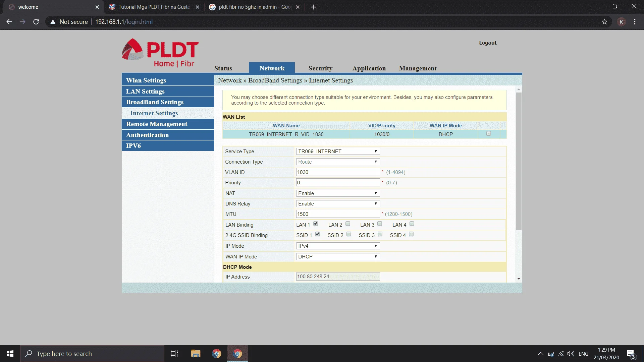The image size is (644, 362).
Task: Click the Windows taskbar search box
Action: click(92, 354)
